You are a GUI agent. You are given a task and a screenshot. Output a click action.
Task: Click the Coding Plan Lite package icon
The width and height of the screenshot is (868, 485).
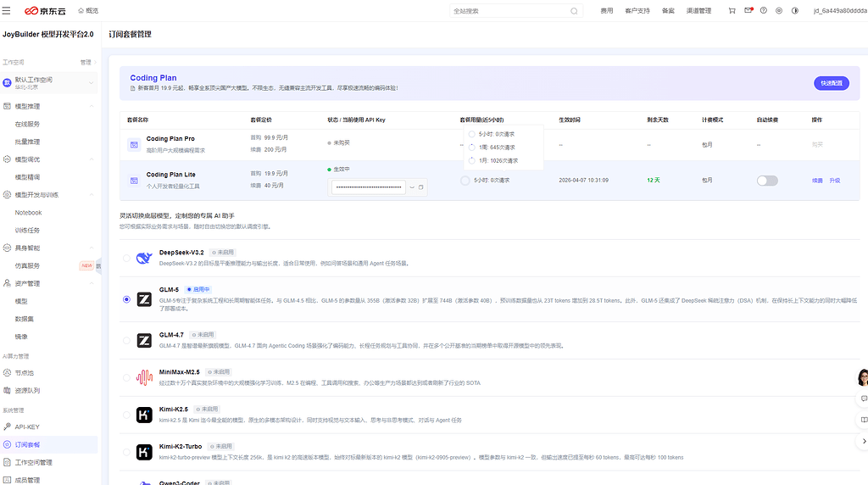point(134,181)
